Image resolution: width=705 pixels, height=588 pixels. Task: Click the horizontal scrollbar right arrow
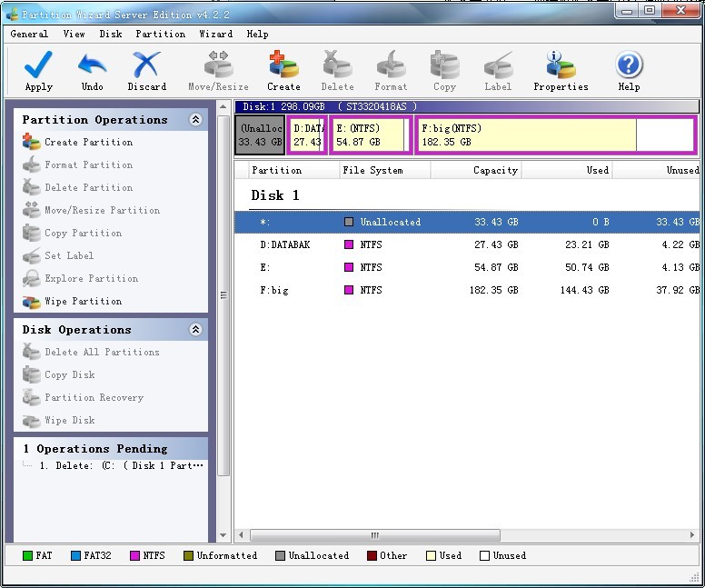692,535
